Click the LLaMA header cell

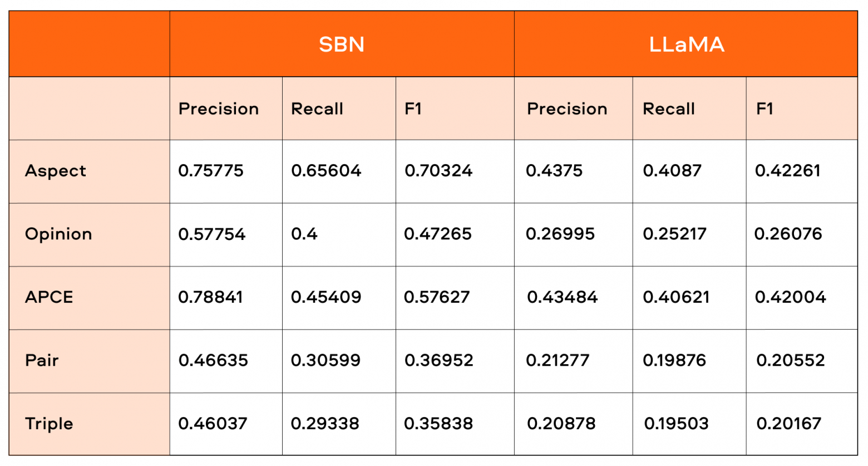tap(686, 45)
